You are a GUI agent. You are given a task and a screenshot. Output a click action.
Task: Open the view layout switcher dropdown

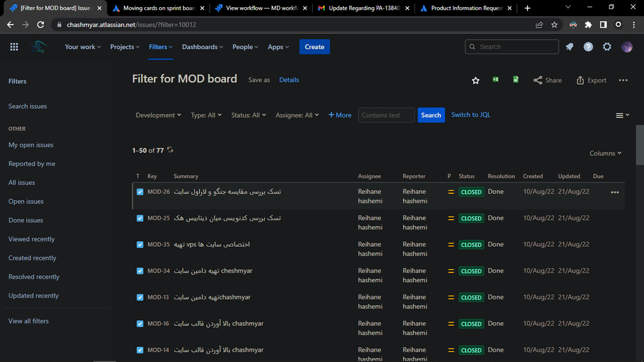pyautogui.click(x=623, y=115)
